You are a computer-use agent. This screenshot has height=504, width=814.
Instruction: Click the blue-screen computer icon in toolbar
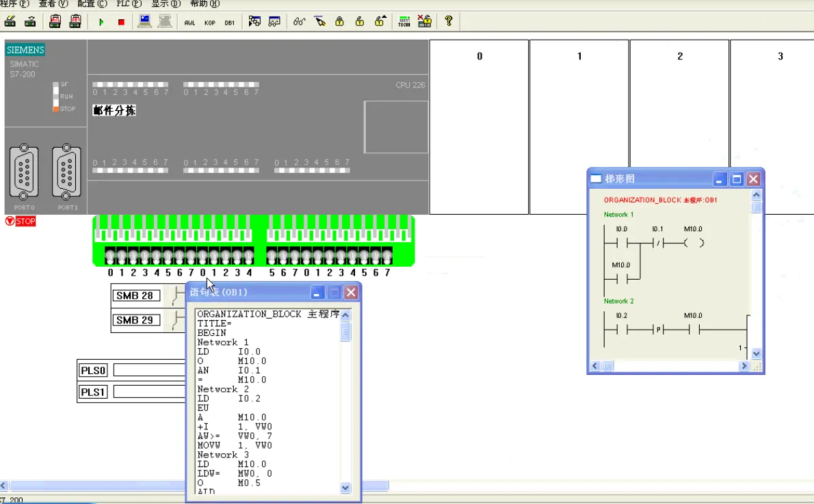[x=145, y=21]
